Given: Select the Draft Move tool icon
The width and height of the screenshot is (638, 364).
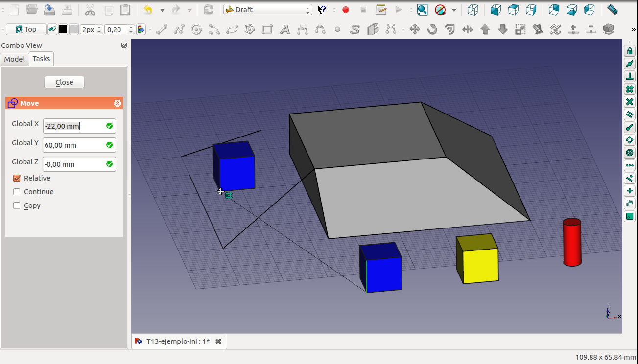Looking at the screenshot, I should (415, 29).
